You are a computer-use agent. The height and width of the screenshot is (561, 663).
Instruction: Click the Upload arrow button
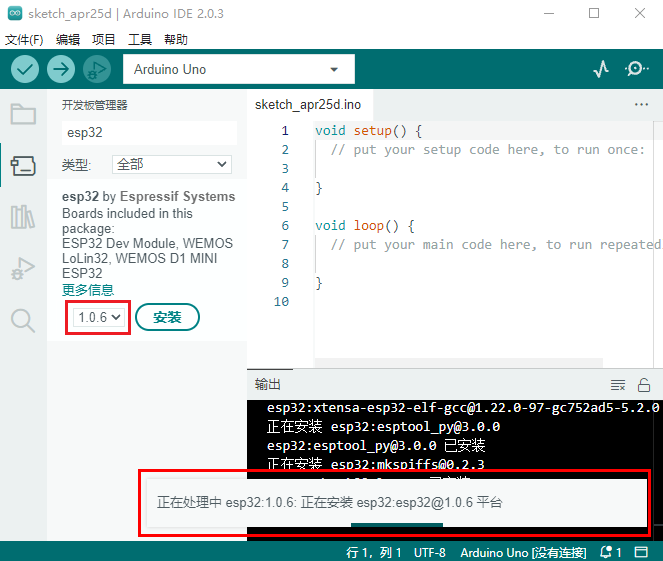click(x=61, y=69)
